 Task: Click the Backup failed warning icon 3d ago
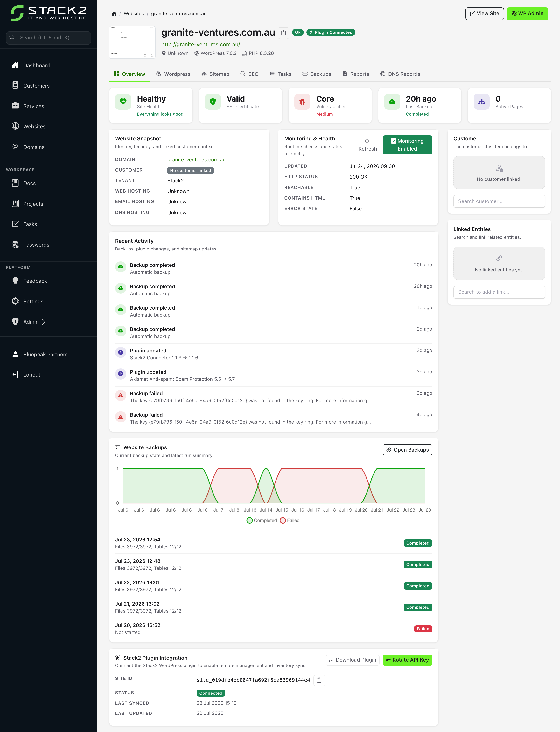121,395
